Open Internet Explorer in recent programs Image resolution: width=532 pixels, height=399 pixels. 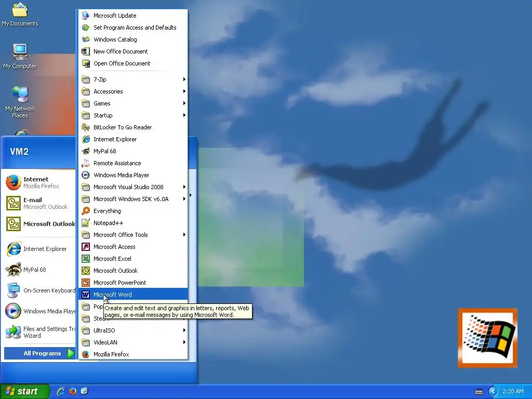click(40, 249)
